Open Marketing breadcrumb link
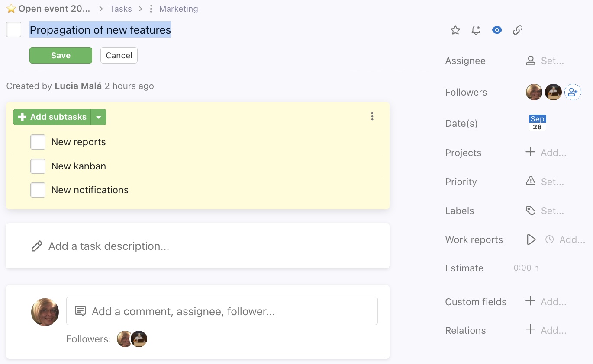This screenshot has width=593, height=364. coord(179,9)
